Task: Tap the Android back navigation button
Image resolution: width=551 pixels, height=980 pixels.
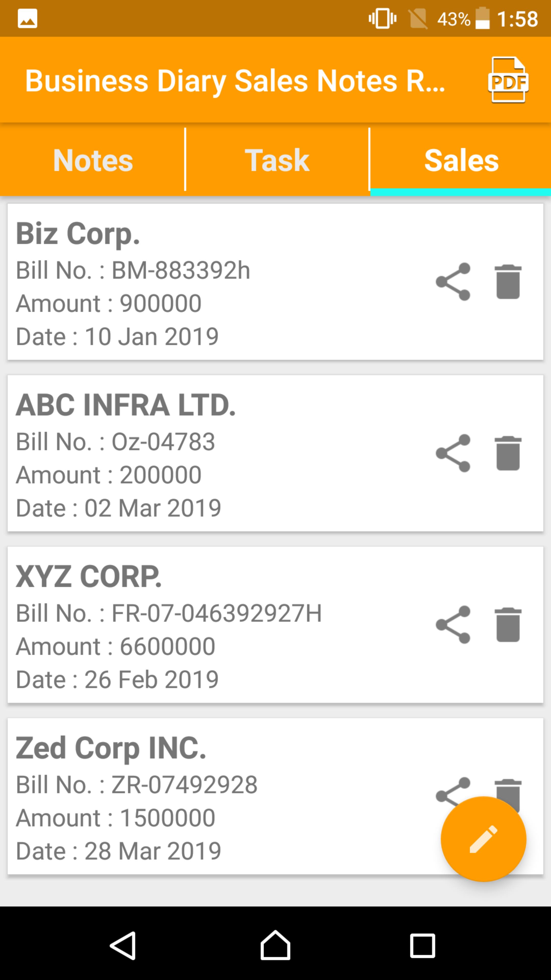Action: [x=123, y=945]
